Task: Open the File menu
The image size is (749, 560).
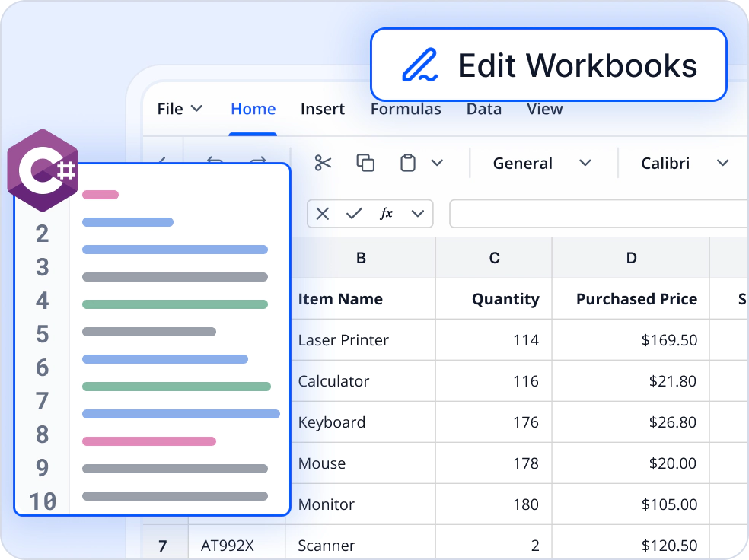Action: pos(180,109)
